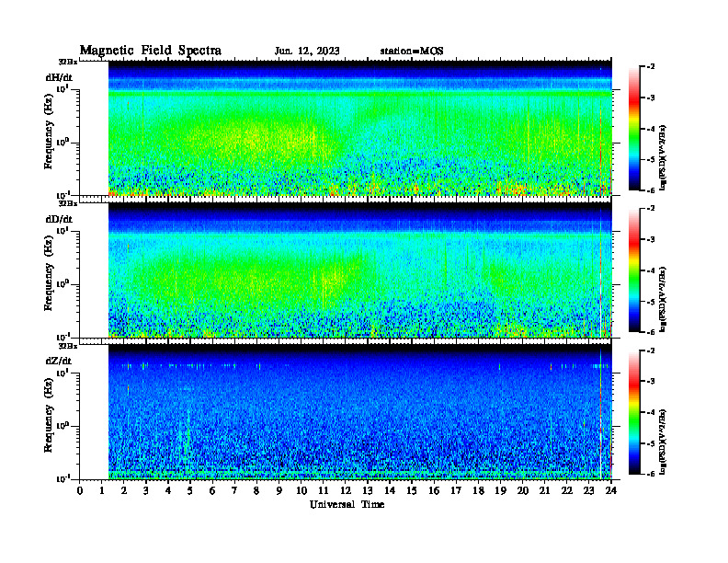Click the log PSD units label beside dH/dt colorbar
The width and height of the screenshot is (728, 563).
pos(663,157)
